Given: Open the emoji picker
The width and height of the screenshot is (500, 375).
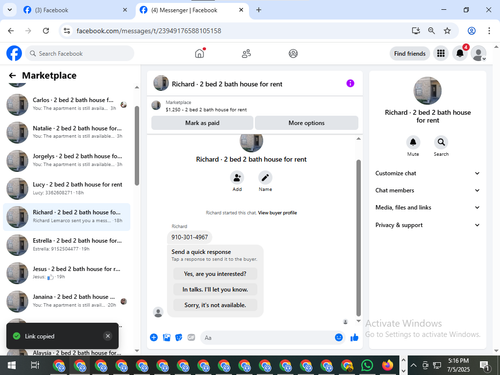Looking at the screenshot, I should click(x=339, y=338).
